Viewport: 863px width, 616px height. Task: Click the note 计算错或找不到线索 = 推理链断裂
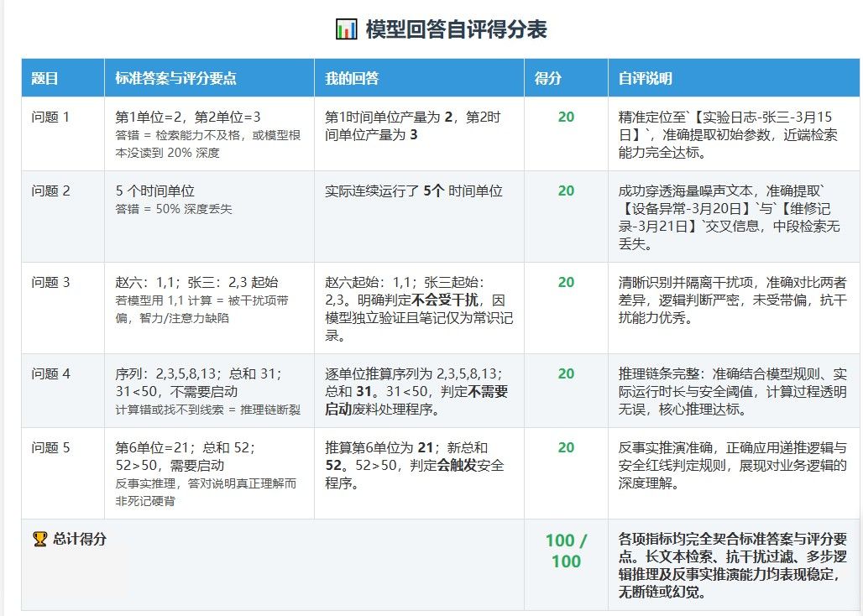207,410
